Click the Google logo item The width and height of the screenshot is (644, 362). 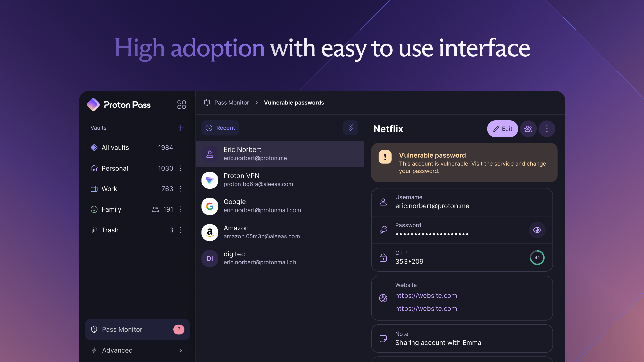coord(210,206)
